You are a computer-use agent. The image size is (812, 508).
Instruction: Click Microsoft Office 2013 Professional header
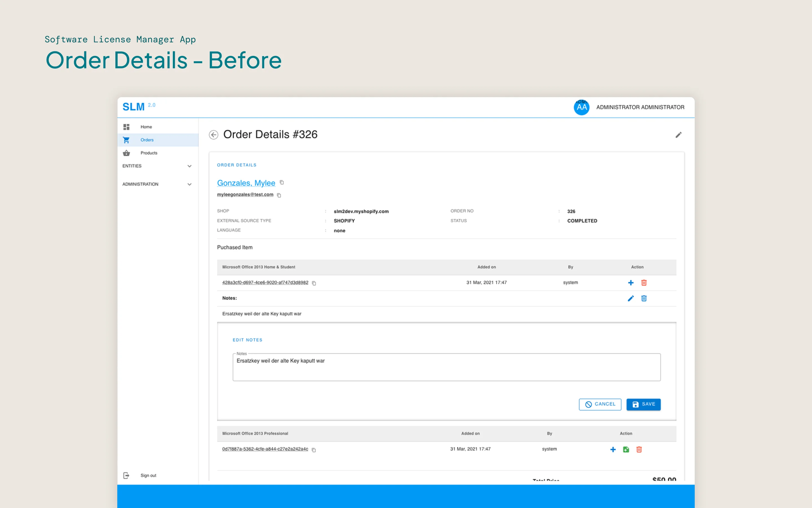point(255,433)
